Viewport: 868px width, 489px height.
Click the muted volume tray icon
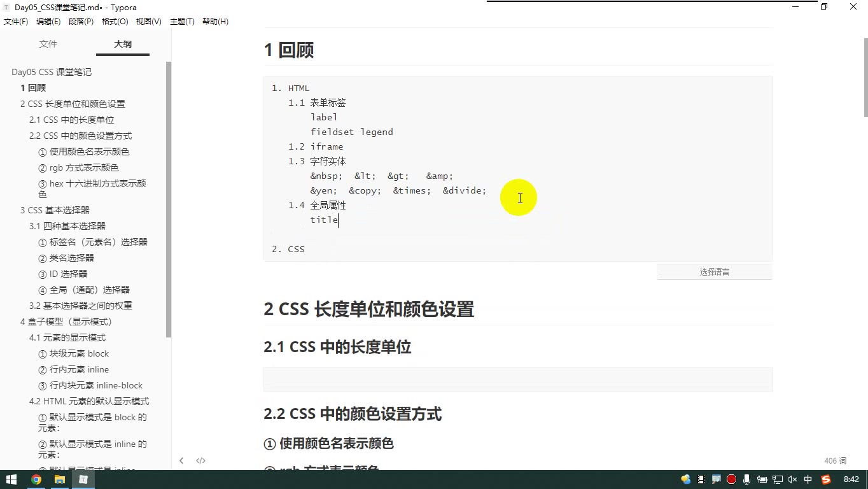[x=792, y=479]
